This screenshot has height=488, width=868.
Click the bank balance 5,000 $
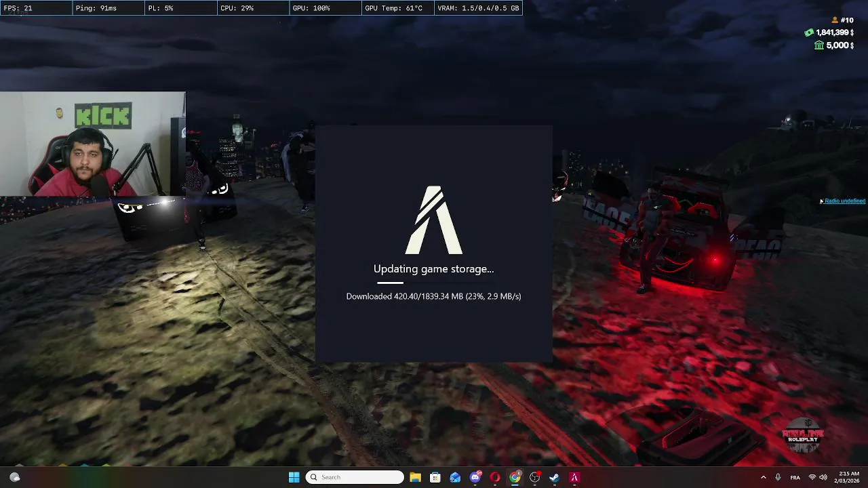pyautogui.click(x=840, y=45)
